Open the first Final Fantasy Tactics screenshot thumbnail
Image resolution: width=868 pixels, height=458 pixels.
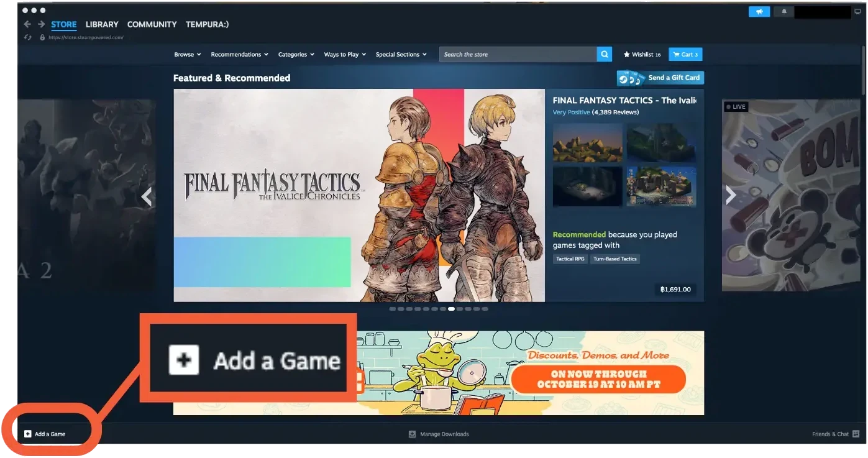[587, 142]
